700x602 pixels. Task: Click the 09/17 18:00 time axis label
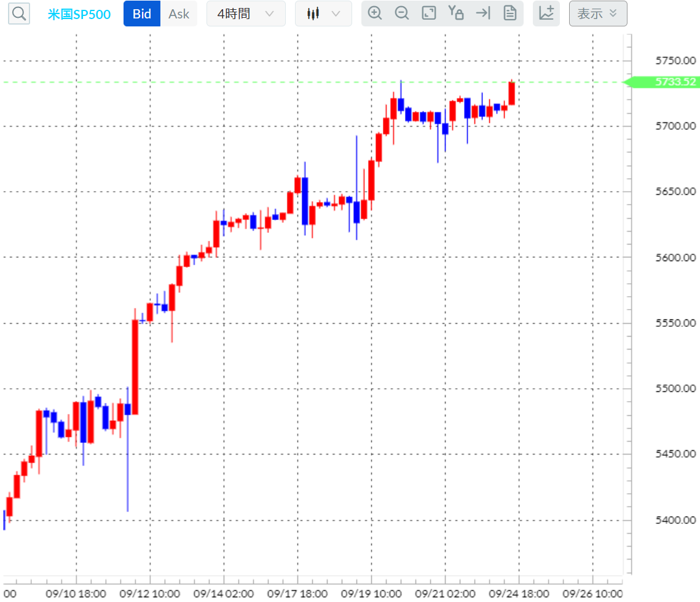point(297,594)
